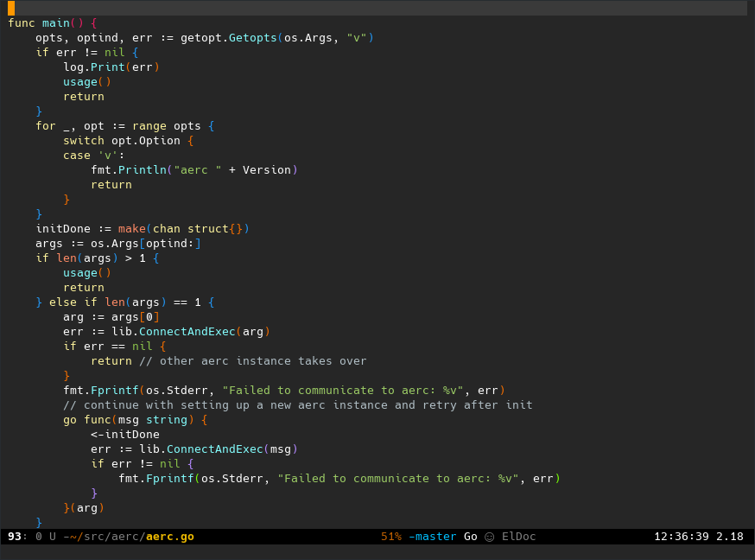Select the lib.ConnectAndExec(arg) call

click(190, 331)
